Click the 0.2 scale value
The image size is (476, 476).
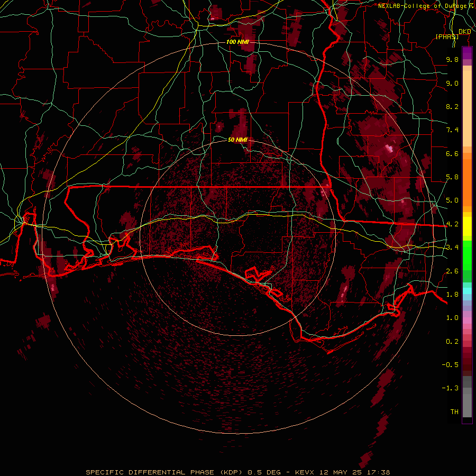point(452,342)
